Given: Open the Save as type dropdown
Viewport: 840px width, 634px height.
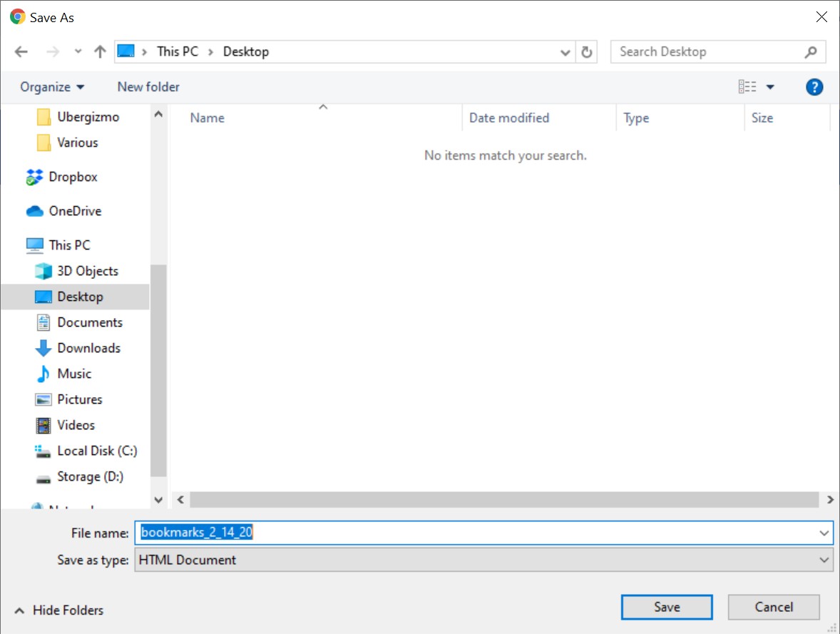Looking at the screenshot, I should pos(483,560).
